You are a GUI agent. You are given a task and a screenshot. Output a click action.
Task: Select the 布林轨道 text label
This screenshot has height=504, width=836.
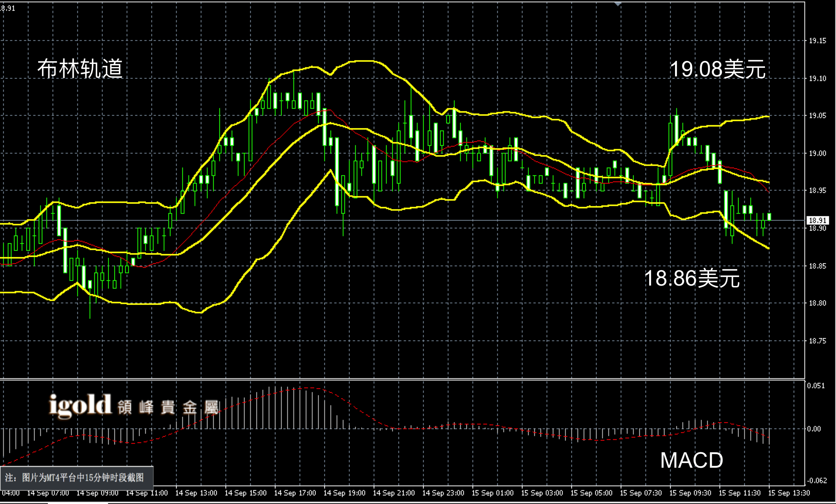80,69
